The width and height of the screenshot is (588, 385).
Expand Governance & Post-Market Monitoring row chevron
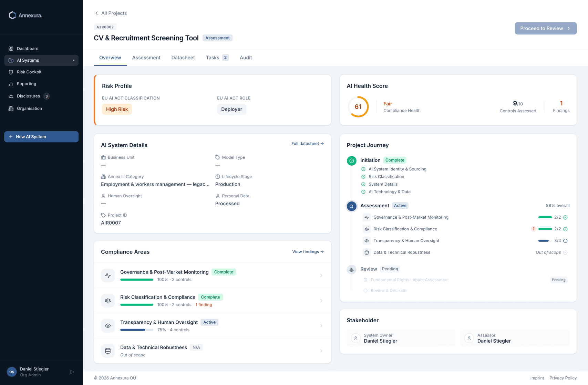[x=321, y=275]
